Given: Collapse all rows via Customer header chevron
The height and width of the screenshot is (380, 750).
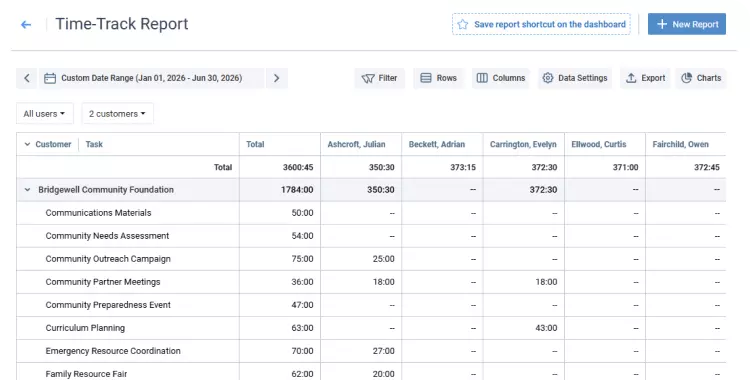Looking at the screenshot, I should pyautogui.click(x=27, y=144).
